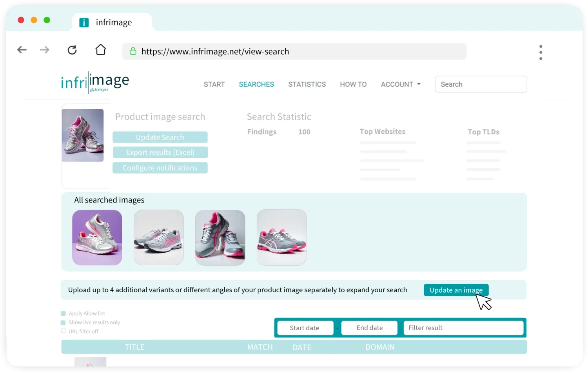Click the URL address bar

(294, 51)
